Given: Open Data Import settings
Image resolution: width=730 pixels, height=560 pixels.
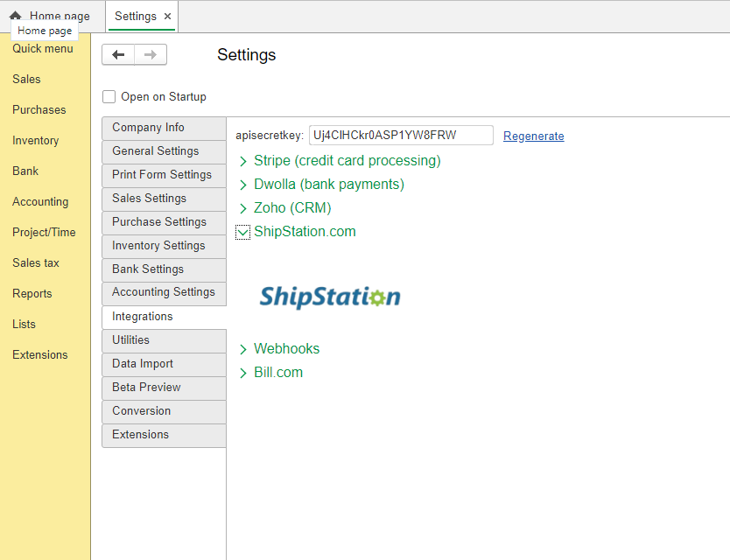Looking at the screenshot, I should (x=164, y=364).
